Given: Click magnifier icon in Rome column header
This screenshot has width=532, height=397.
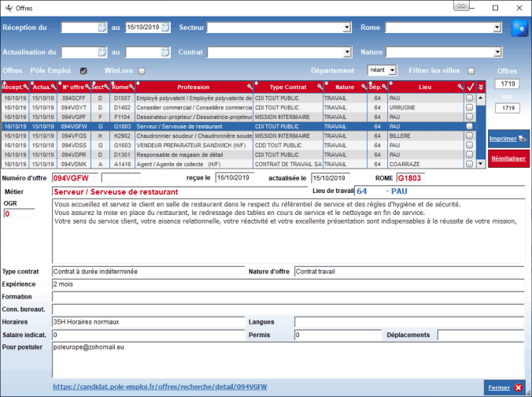Looking at the screenshot, I should pyautogui.click(x=131, y=87).
